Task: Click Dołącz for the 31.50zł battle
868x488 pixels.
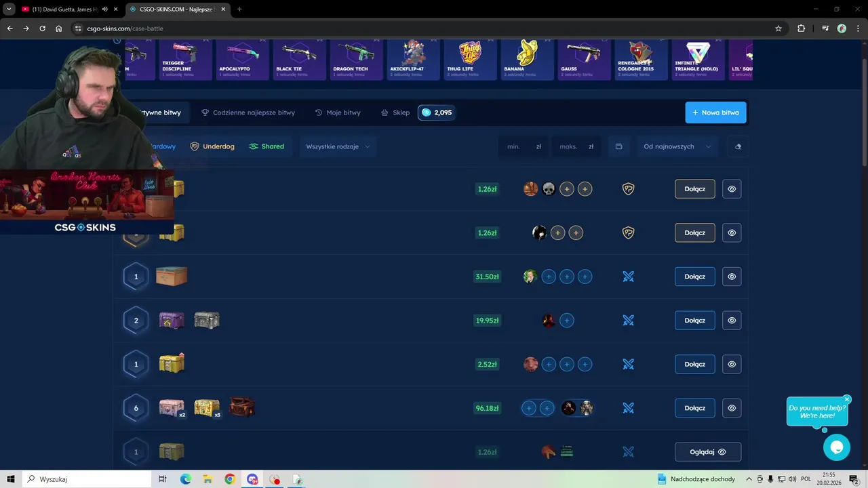Action: coord(694,277)
